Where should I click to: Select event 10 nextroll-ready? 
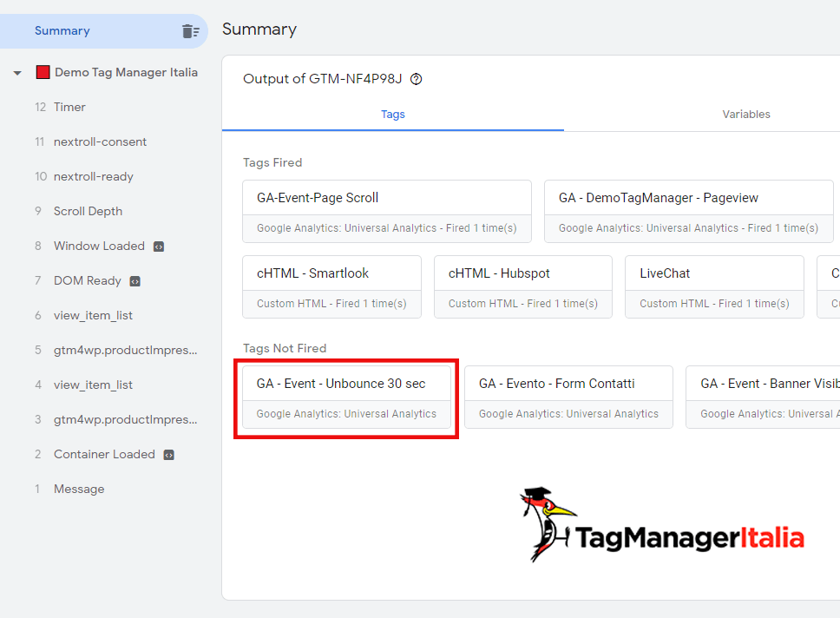tap(84, 177)
